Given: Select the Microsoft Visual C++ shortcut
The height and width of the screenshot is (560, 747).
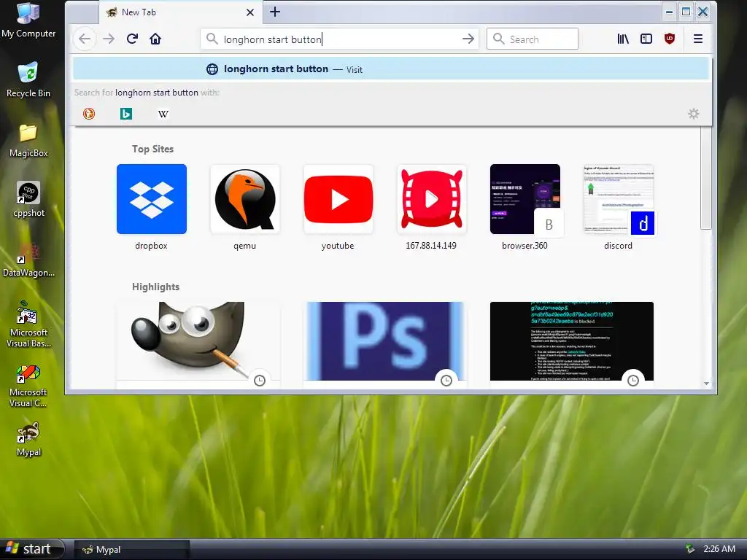Looking at the screenshot, I should 28,386.
